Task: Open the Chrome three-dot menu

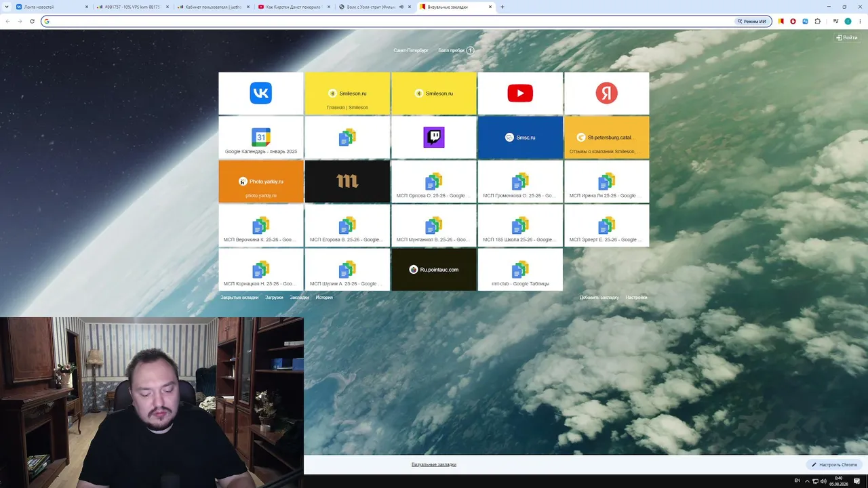Action: [860, 21]
